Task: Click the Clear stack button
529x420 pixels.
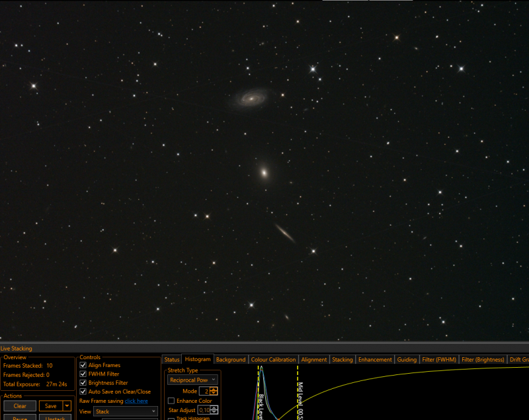Action: [x=20, y=406]
